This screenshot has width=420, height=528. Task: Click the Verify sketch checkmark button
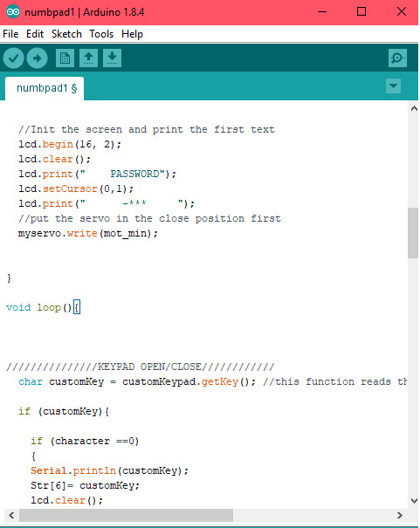(13, 58)
